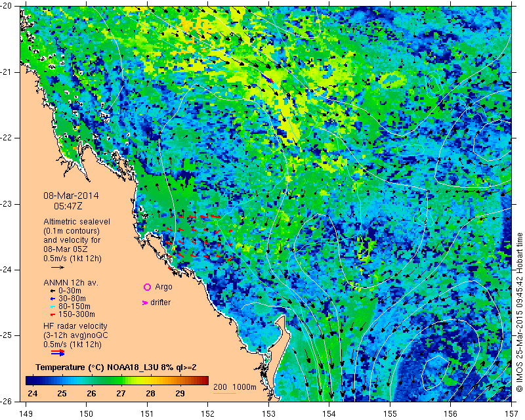Click the color bar tick label '24'

click(x=32, y=393)
